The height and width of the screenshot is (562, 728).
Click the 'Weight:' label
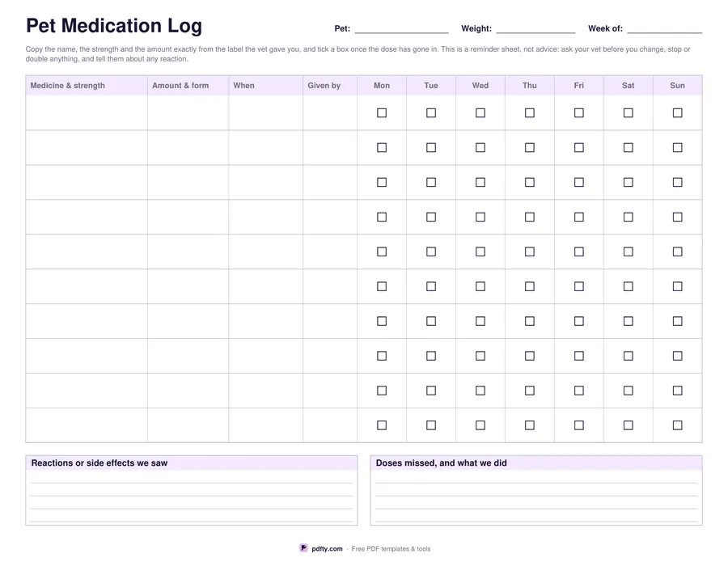(x=476, y=28)
